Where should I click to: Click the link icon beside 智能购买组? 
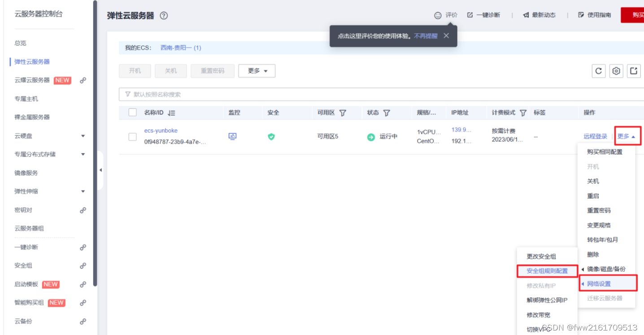click(x=83, y=303)
